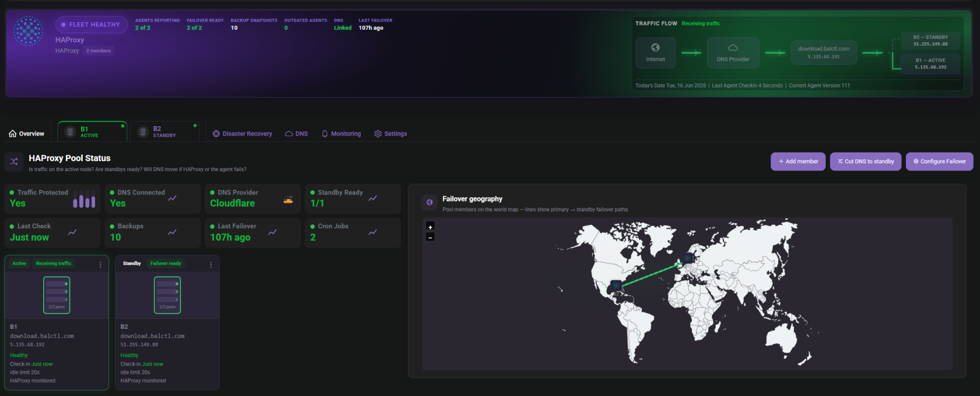
Task: Click the globe icon beside Failover geography
Action: [x=430, y=203]
